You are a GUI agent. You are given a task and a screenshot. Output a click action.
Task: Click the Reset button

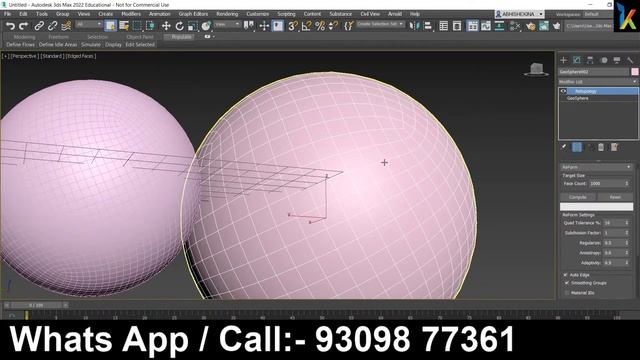(615, 197)
